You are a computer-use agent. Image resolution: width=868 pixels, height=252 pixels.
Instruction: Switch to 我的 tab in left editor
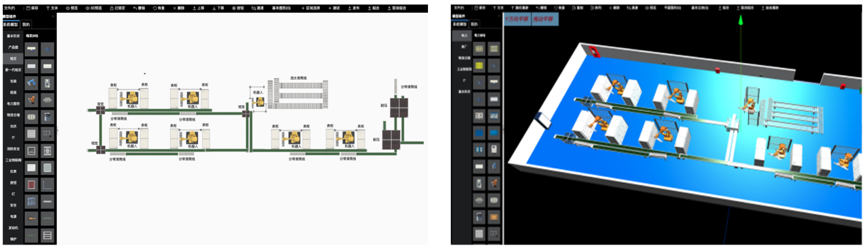pyautogui.click(x=26, y=24)
